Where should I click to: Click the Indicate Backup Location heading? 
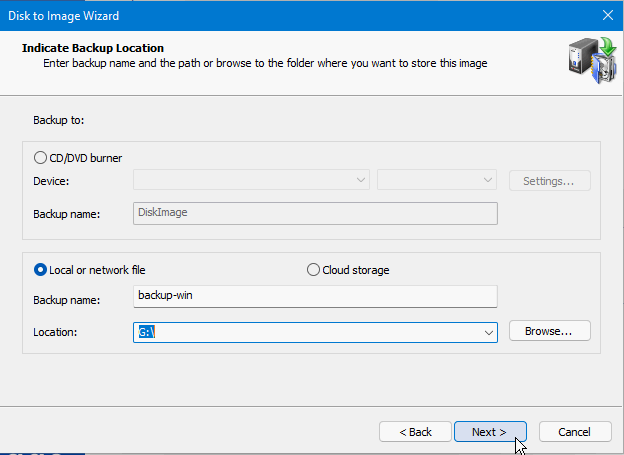[93, 48]
